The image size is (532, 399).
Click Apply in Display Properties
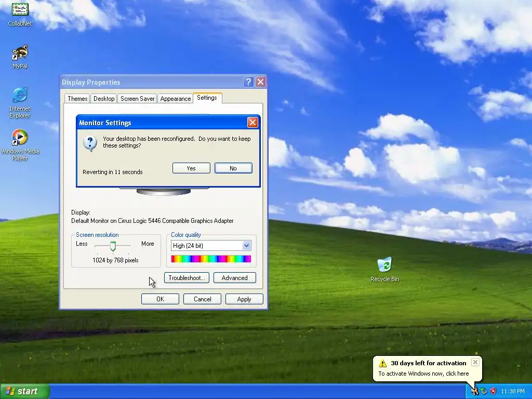tap(244, 299)
